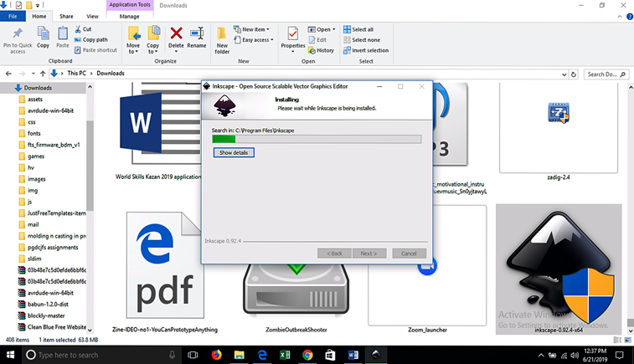Collapse the ribbon with chevron
This screenshot has height=364, width=634.
[620, 17]
